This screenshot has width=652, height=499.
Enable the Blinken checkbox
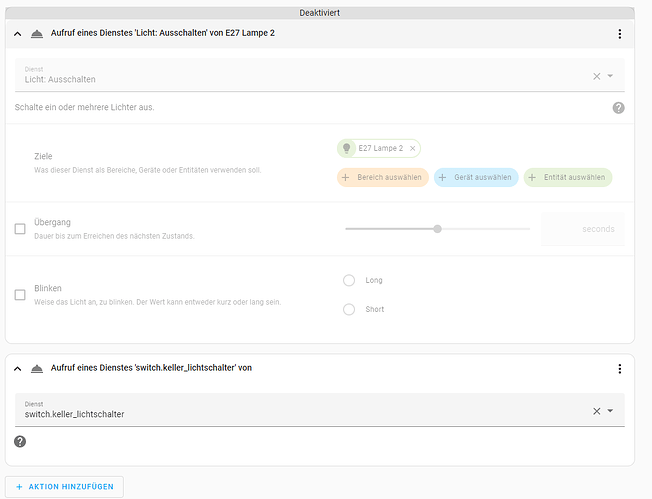20,295
